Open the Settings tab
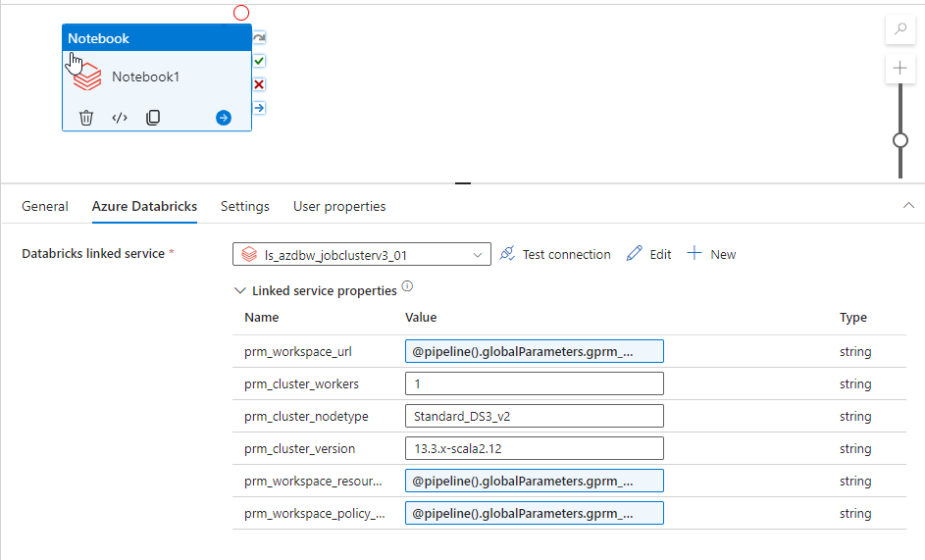925x560 pixels. (245, 207)
